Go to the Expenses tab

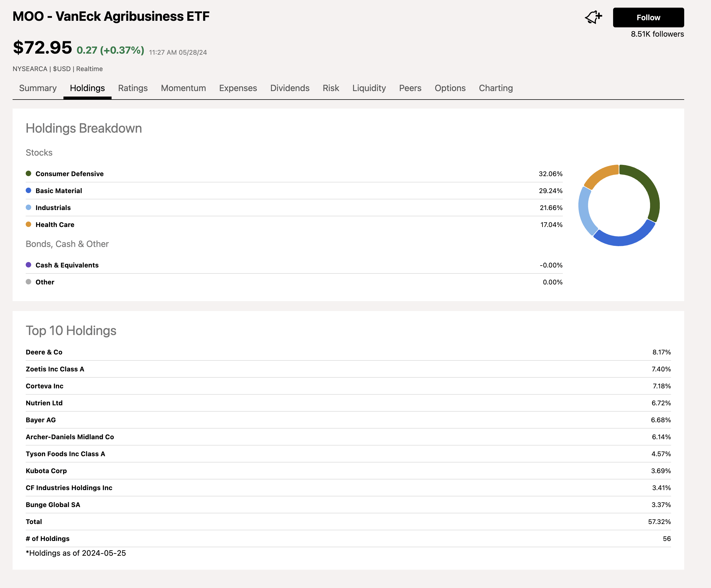click(x=238, y=88)
